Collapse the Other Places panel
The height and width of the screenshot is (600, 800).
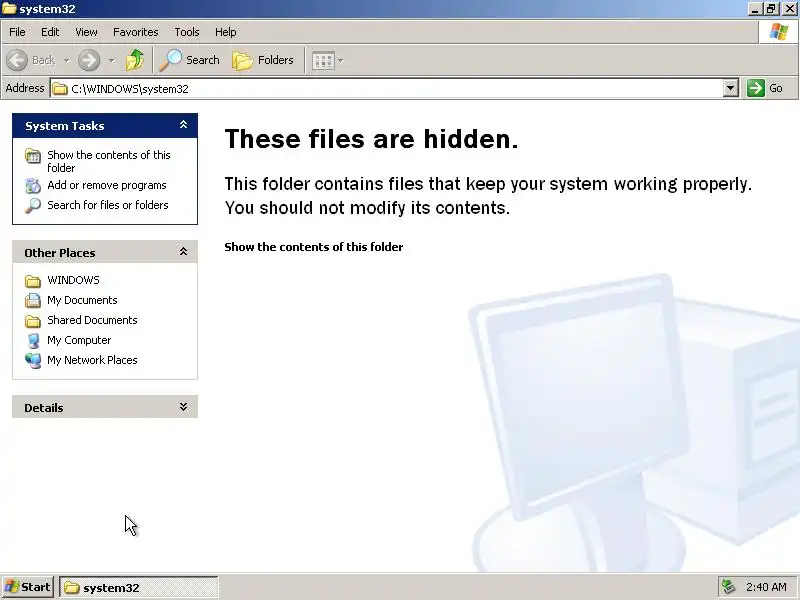(183, 252)
